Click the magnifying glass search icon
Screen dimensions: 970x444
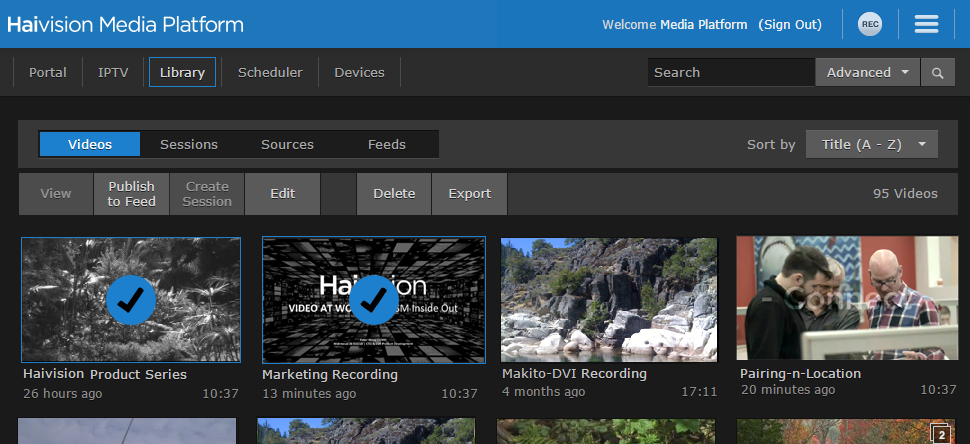[x=937, y=72]
